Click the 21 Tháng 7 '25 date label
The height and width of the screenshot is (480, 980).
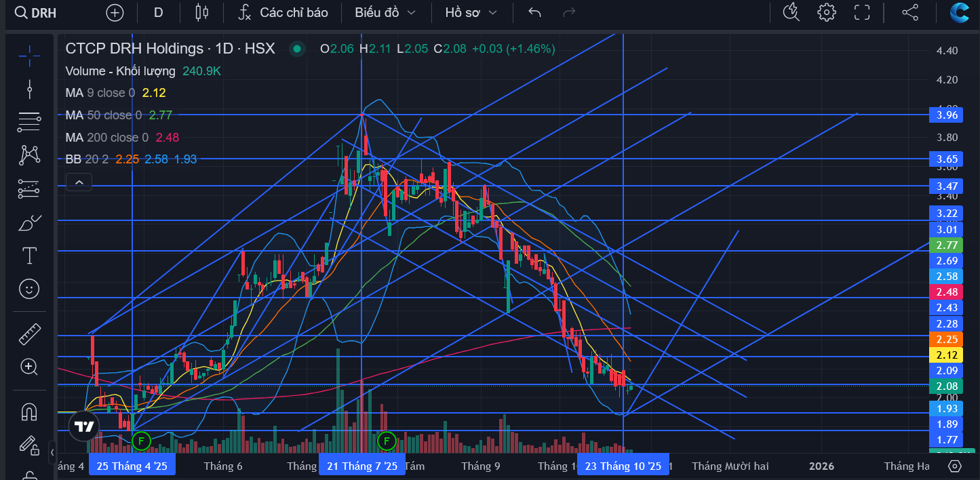tap(362, 466)
